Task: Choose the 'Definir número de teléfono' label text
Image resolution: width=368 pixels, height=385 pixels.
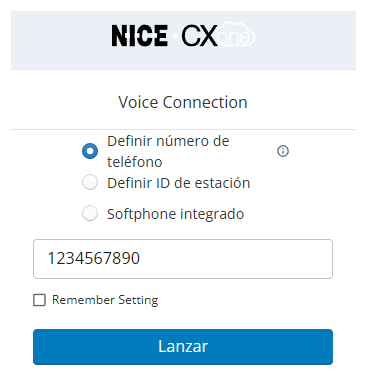Action: [168, 151]
